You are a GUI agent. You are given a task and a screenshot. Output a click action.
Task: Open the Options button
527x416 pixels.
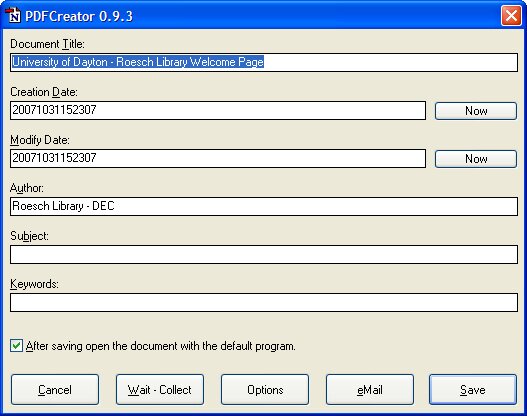265,390
